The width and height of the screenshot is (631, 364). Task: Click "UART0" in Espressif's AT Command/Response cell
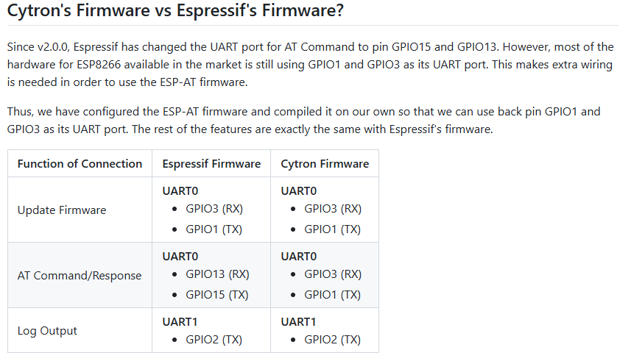[180, 256]
